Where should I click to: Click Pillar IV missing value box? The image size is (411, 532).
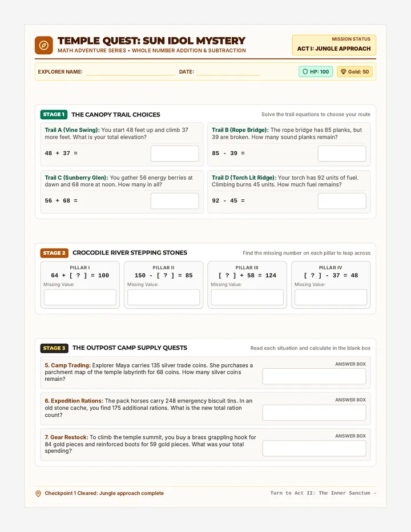(x=331, y=297)
